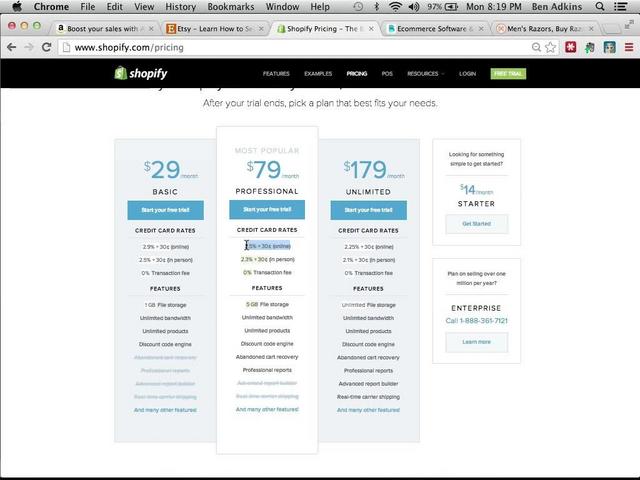
Task: Click the green Free Trial button
Action: [x=508, y=74]
